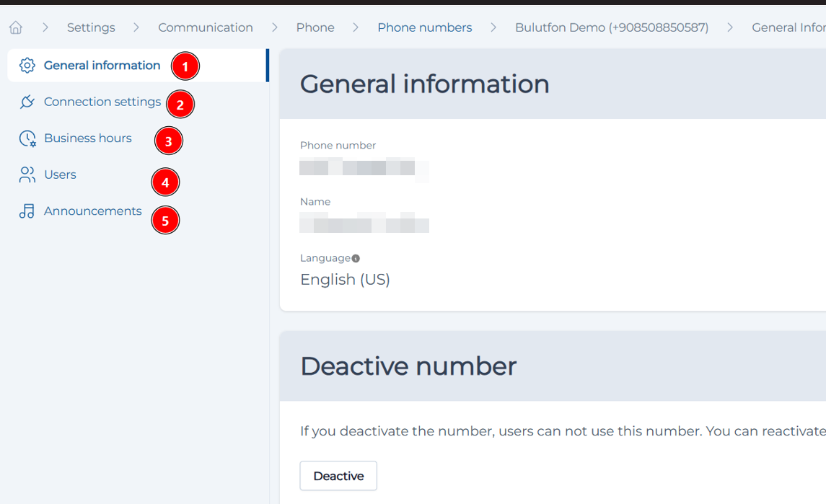Click the red badge numbered 2
Screen dimensions: 826x504
tap(180, 105)
